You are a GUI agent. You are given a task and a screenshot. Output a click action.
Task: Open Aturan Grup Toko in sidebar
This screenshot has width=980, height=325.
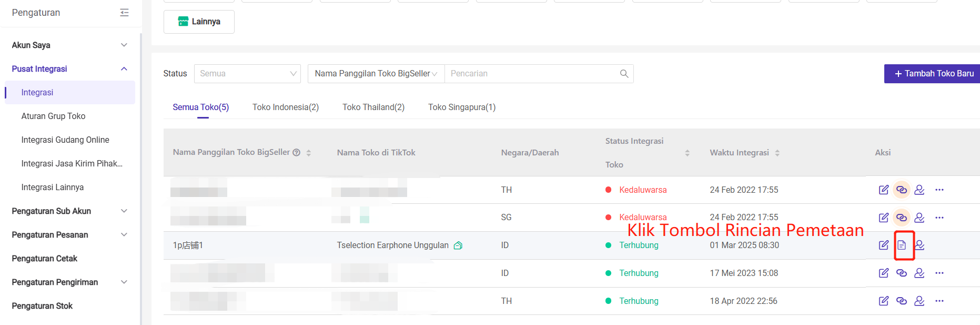[x=53, y=116]
